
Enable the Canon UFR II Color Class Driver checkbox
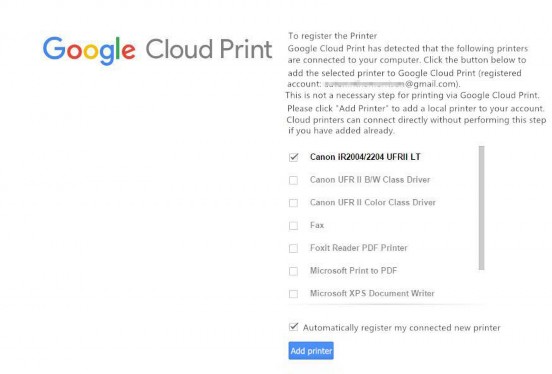tap(293, 203)
